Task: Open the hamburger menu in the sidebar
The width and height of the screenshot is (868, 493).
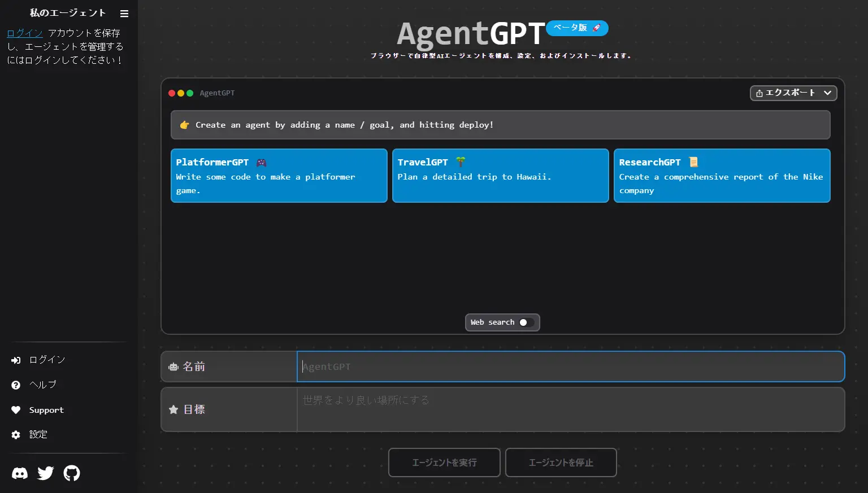Action: [124, 13]
